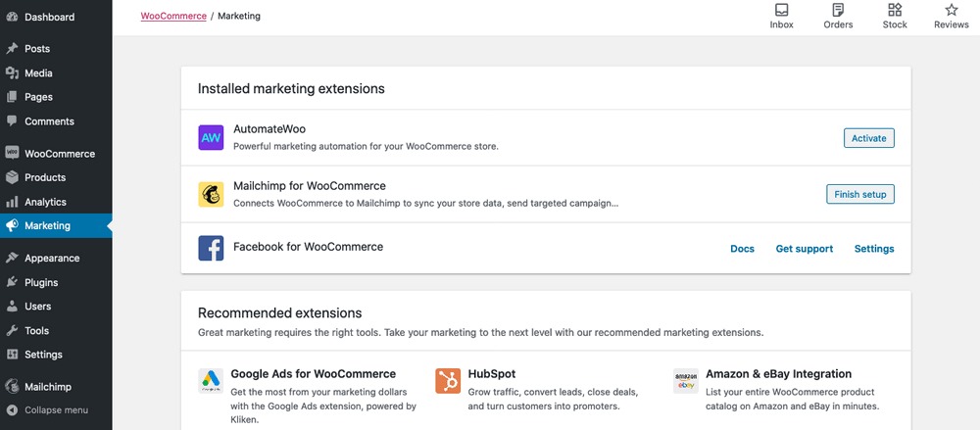Image resolution: width=980 pixels, height=430 pixels.
Task: Click the Media icon in sidebar
Action: point(12,73)
